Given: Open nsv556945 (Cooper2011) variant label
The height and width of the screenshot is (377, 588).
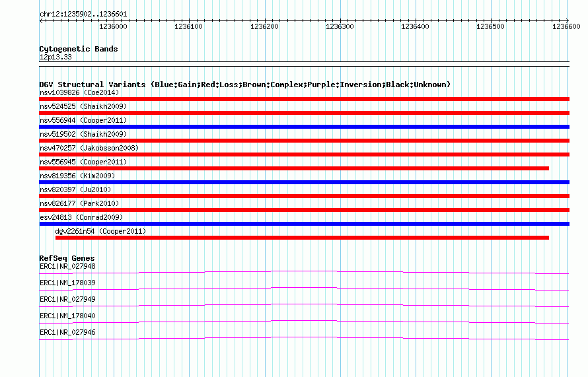Looking at the screenshot, I should [83, 162].
